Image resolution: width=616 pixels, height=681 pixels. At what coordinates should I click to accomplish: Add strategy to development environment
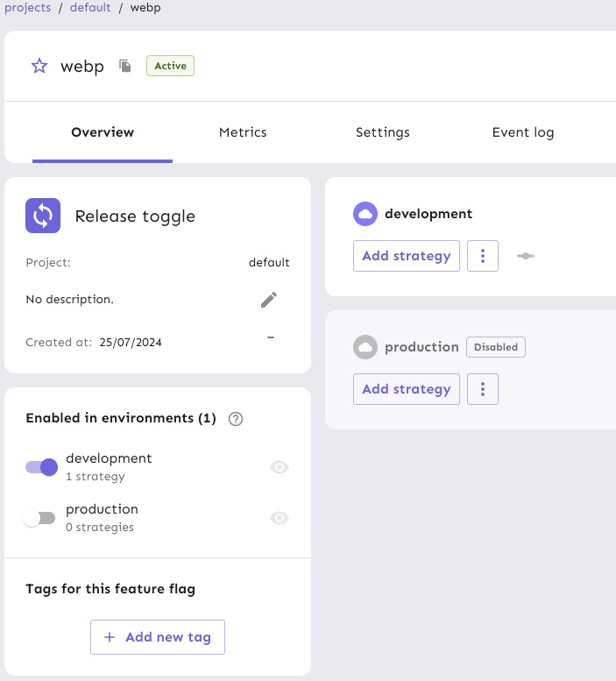[406, 256]
